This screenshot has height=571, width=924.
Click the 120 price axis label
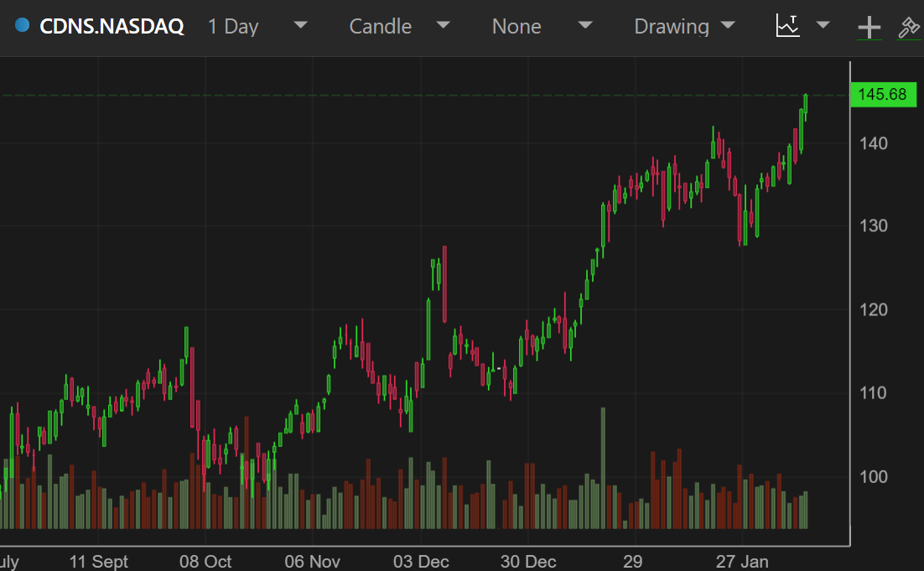click(x=873, y=309)
